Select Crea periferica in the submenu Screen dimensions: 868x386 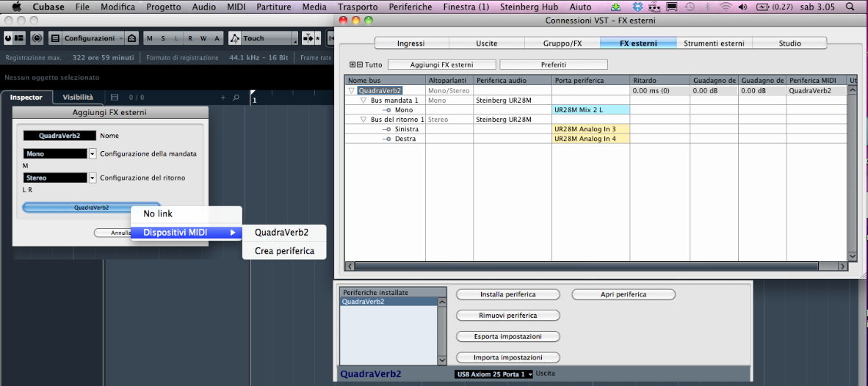click(284, 251)
